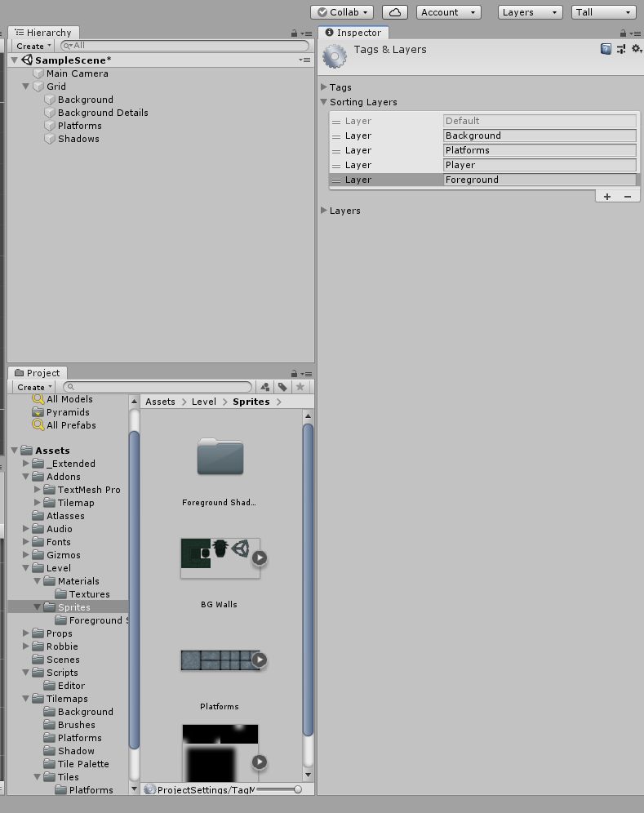Viewport: 644px width, 813px height.
Task: Expand the Tags section
Action: pyautogui.click(x=324, y=87)
